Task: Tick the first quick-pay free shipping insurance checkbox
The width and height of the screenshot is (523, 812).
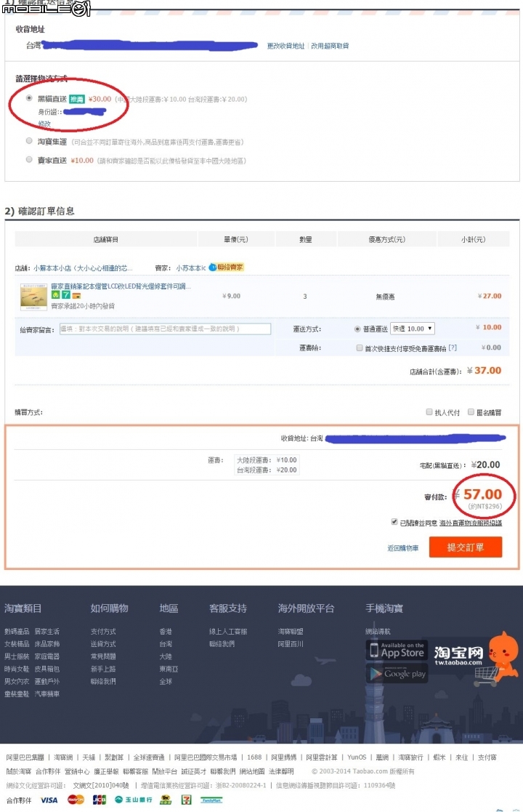Action: [360, 348]
